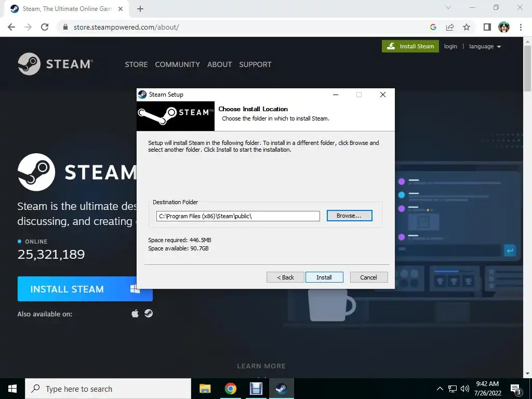
Task: Click the green Install Steam header button
Action: point(410,46)
